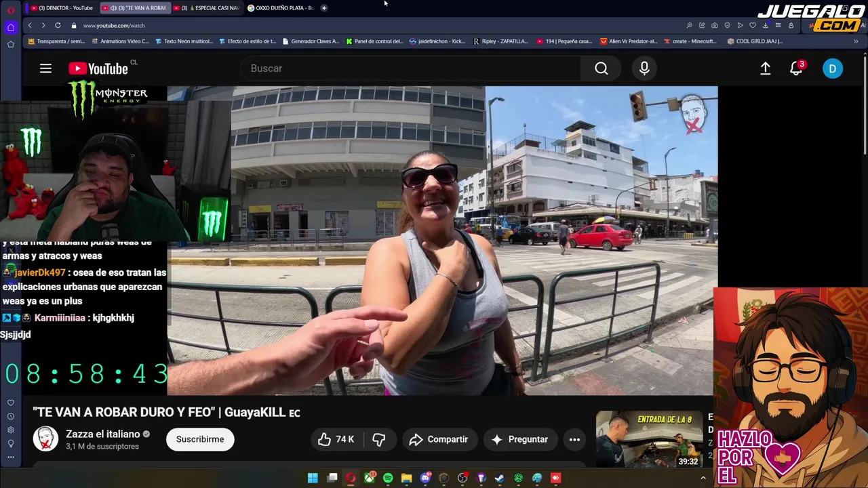Open the Animations Video C bookmark

click(119, 41)
